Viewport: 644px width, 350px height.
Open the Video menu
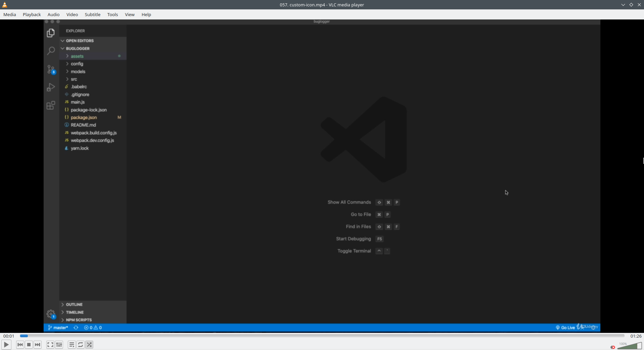[x=72, y=14]
